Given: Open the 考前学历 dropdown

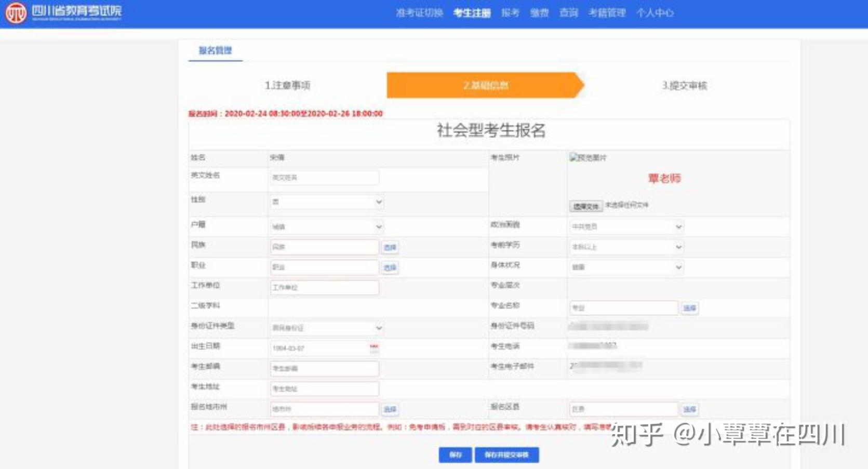Looking at the screenshot, I should pyautogui.click(x=626, y=247).
